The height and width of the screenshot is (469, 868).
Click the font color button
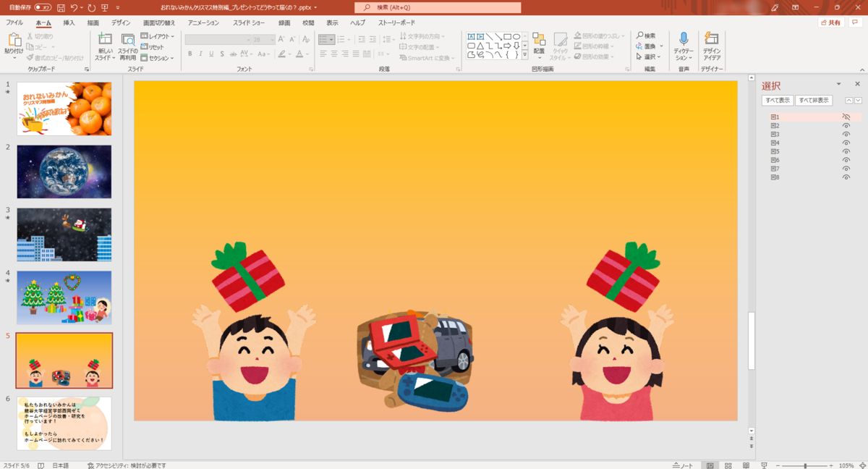pyautogui.click(x=301, y=54)
